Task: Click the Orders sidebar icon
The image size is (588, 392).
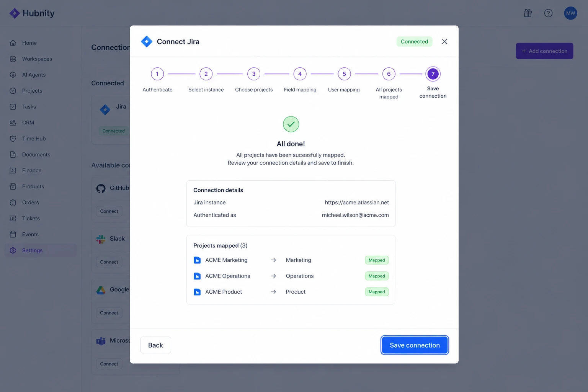Action: coord(13,203)
